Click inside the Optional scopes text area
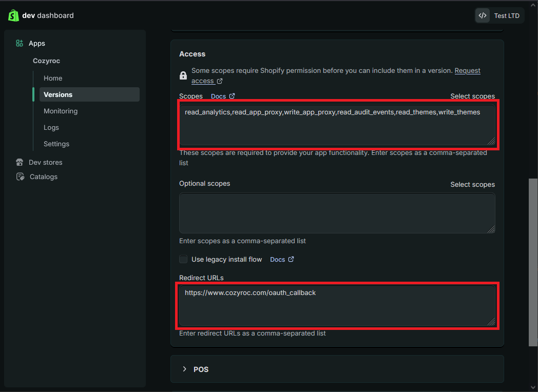The width and height of the screenshot is (538, 392). (x=337, y=213)
